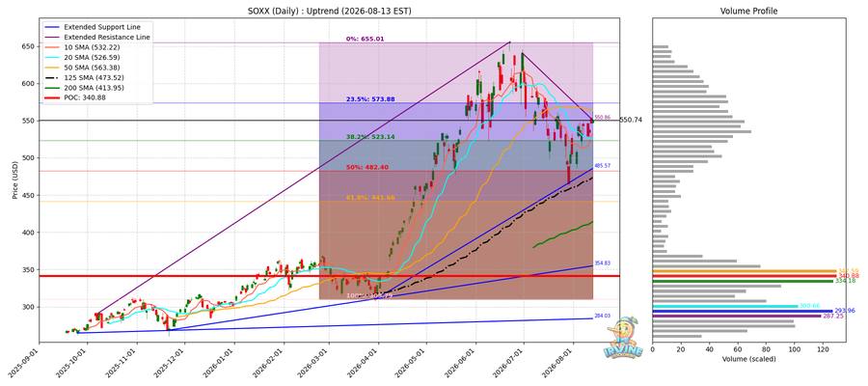Click the Volume (scaled) axis label
Image resolution: width=868 pixels, height=386 pixels.
[x=749, y=359]
